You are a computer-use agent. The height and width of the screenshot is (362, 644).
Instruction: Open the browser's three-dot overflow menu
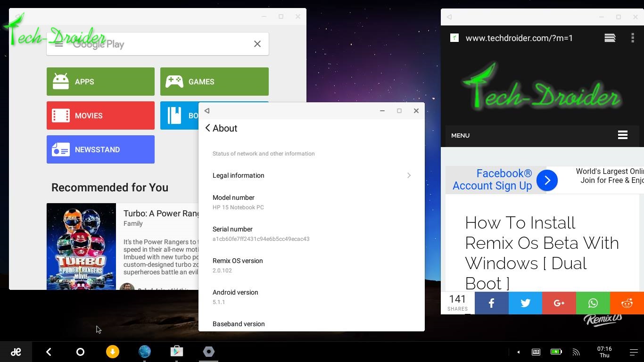[633, 38]
